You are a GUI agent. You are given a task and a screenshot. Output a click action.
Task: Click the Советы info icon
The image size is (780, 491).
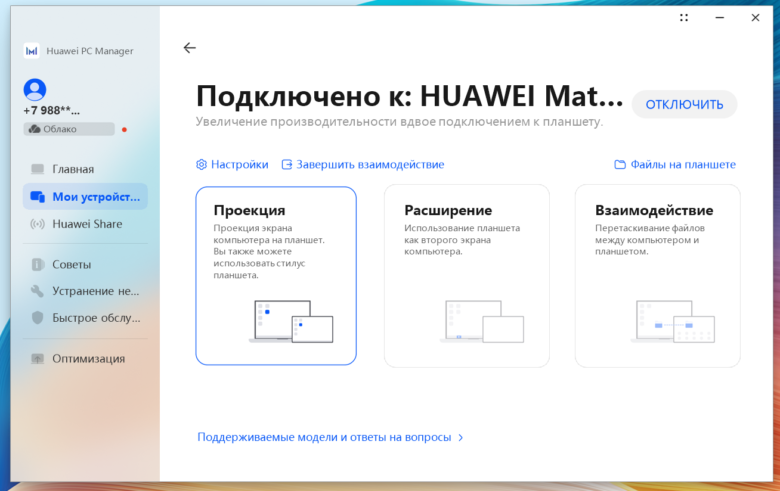(38, 265)
